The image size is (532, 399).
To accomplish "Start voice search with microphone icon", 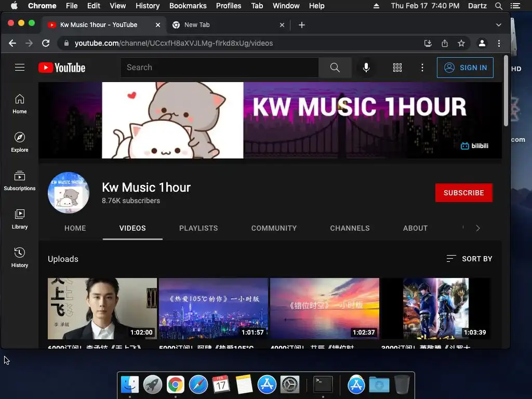I will pyautogui.click(x=366, y=68).
